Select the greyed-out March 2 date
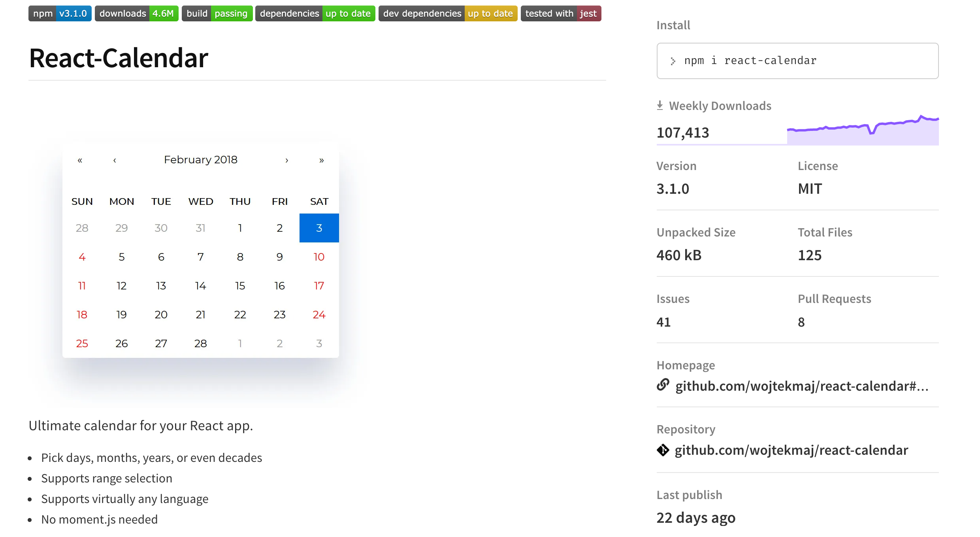Viewport: 980px width, 537px height. (x=280, y=343)
